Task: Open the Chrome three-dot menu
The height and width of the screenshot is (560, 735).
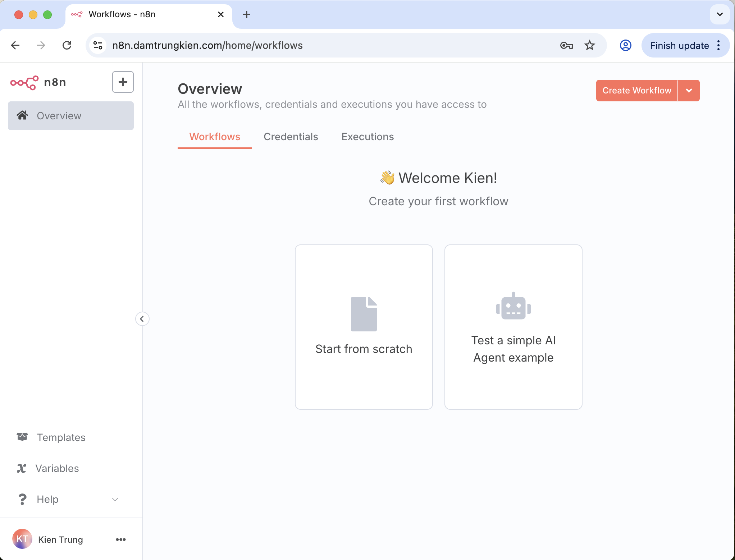Action: pos(719,45)
